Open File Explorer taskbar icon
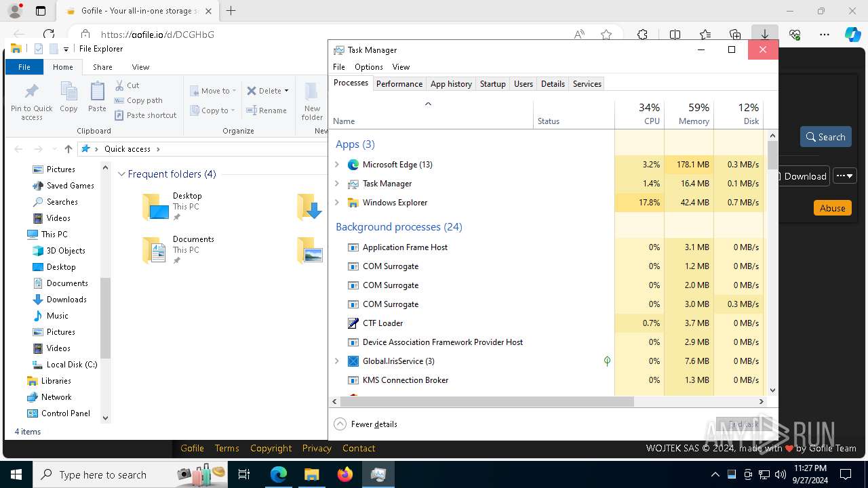 tap(312, 474)
